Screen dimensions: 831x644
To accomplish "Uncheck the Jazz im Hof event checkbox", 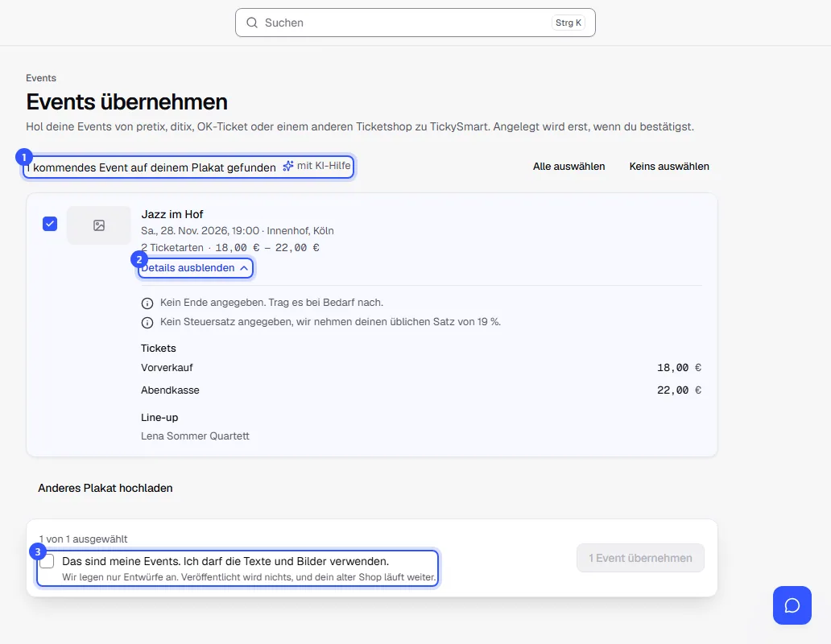I will (x=50, y=224).
